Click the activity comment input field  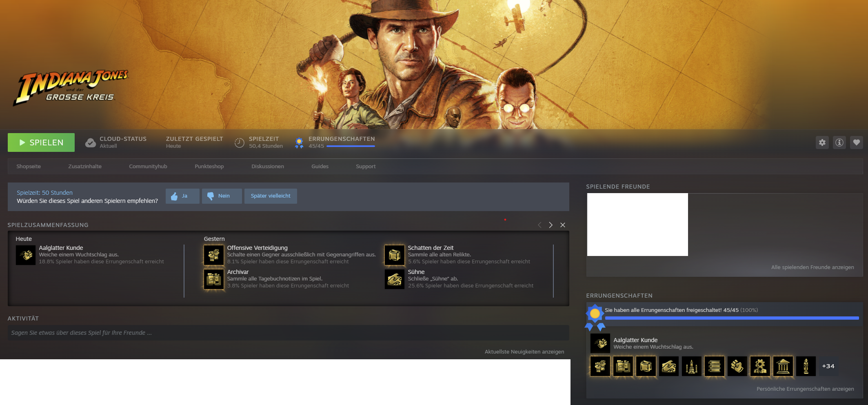pos(286,333)
